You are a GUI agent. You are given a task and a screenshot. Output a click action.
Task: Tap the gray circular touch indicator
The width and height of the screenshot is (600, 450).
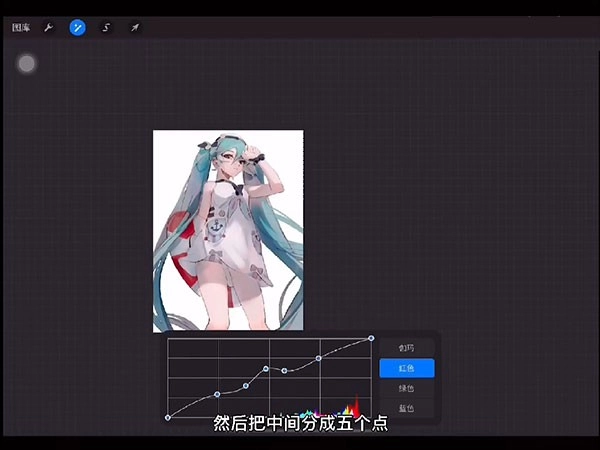tap(27, 64)
